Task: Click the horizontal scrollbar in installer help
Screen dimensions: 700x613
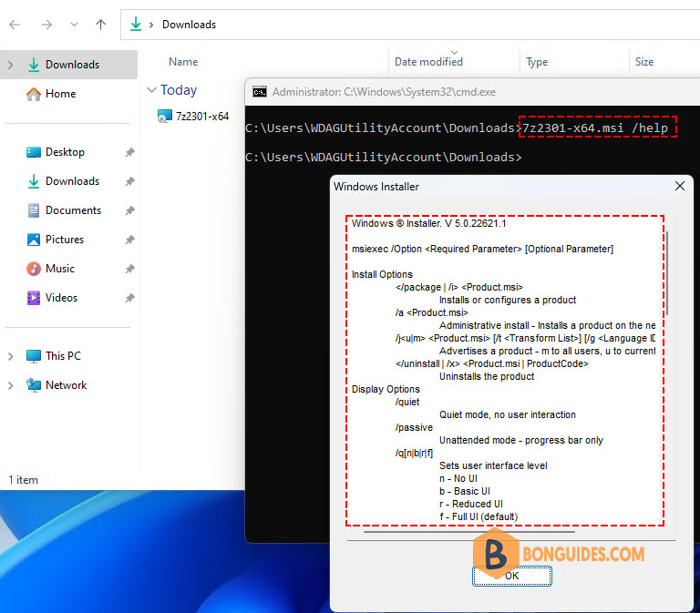Action: pyautogui.click(x=468, y=532)
